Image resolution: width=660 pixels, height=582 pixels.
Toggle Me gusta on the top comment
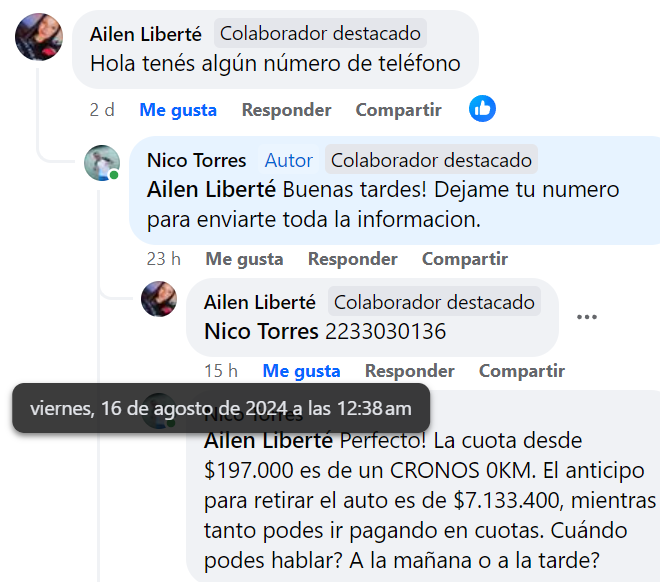coord(178,110)
